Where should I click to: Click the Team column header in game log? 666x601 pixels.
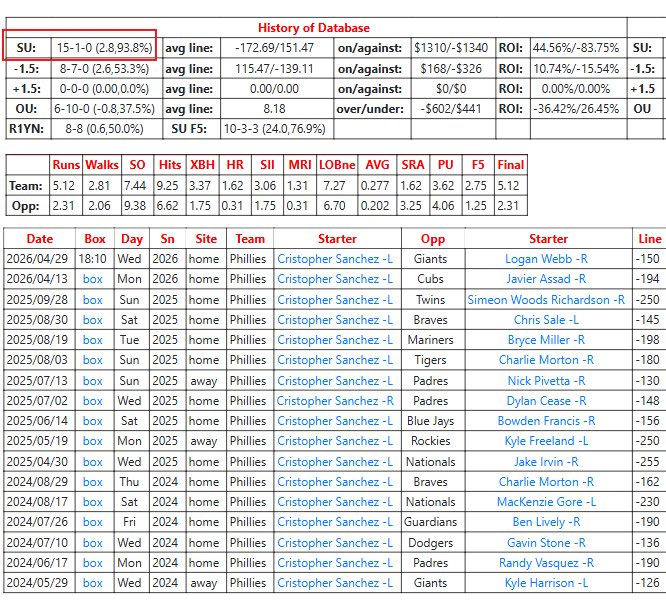[250, 239]
